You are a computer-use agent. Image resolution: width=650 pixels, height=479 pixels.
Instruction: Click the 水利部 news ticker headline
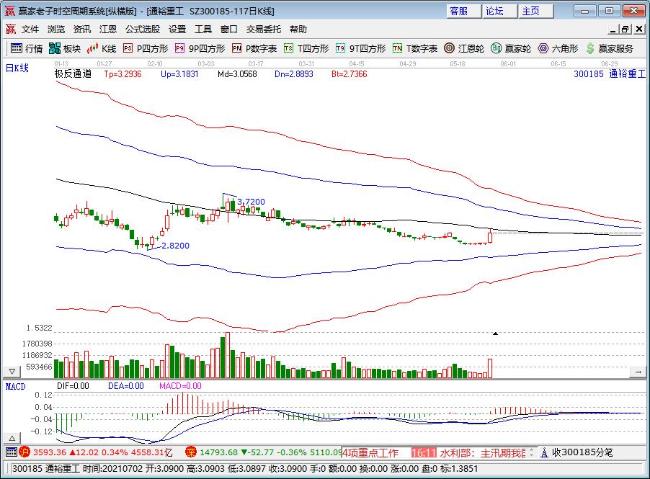482,452
